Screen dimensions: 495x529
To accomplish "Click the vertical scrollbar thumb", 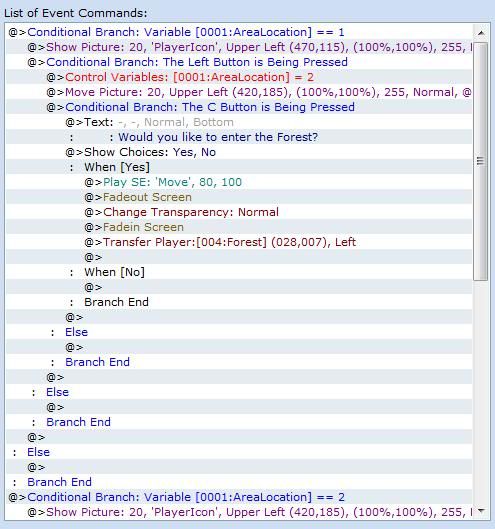I will [x=481, y=161].
